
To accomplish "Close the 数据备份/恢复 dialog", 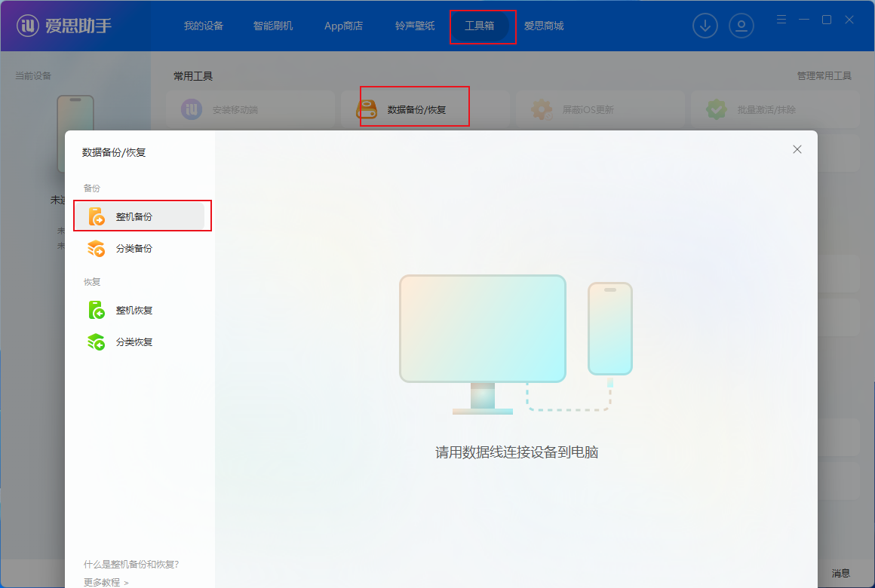I will click(797, 149).
